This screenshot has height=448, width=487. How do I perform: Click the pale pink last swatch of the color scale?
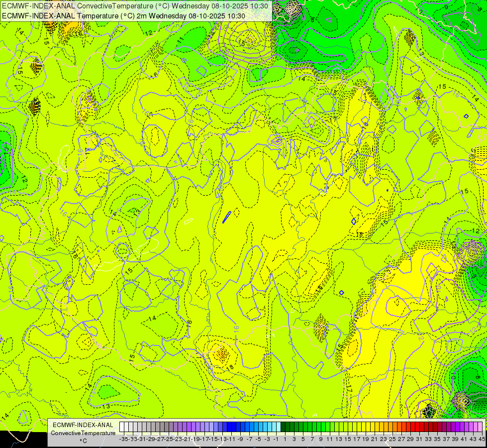[x=480, y=427]
